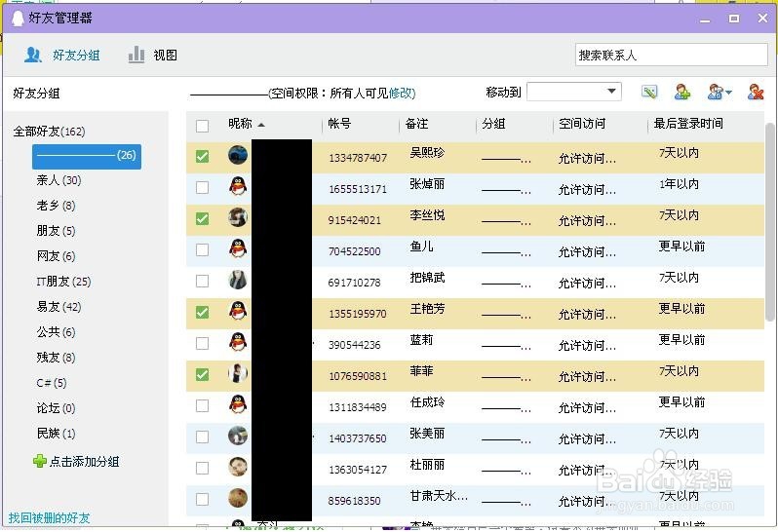778x532 pixels.
Task: Click penguin avatar of account 1311834489
Action: 238,404
